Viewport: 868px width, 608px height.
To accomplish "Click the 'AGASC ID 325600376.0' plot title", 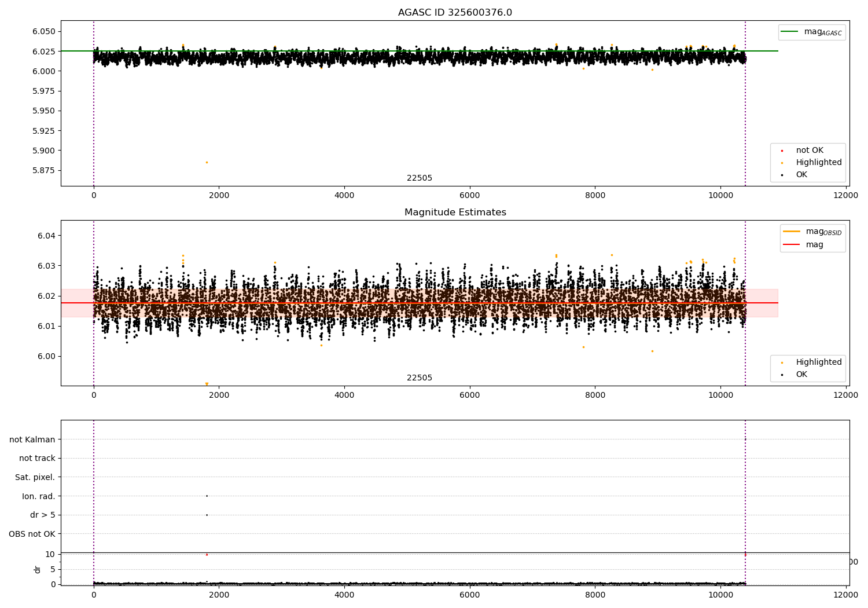I will pyautogui.click(x=455, y=13).
